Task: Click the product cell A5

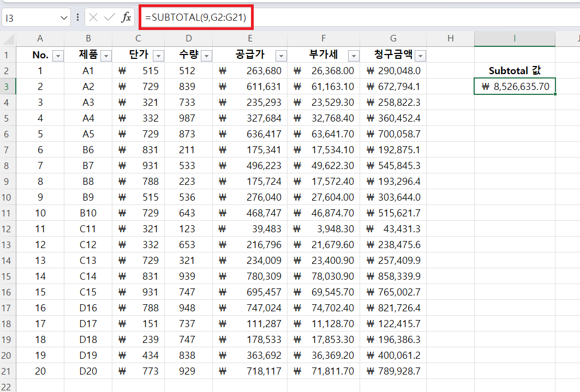Action: click(88, 134)
